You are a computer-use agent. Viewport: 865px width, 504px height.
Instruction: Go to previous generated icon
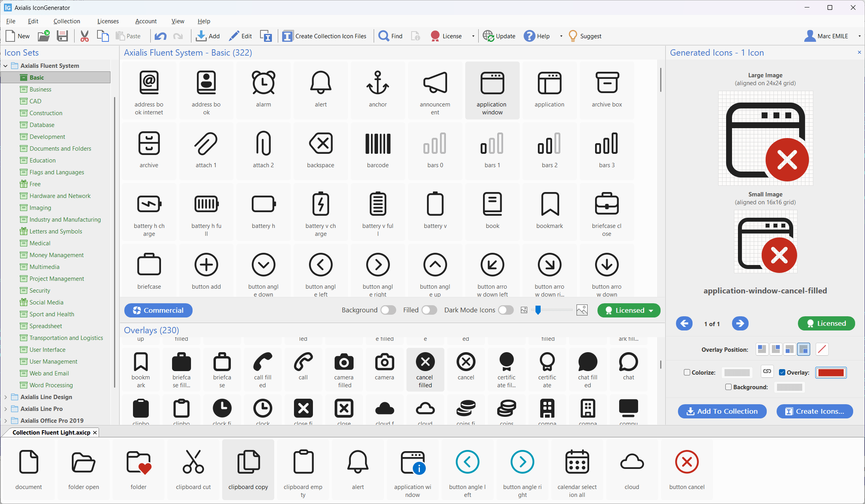[684, 323]
